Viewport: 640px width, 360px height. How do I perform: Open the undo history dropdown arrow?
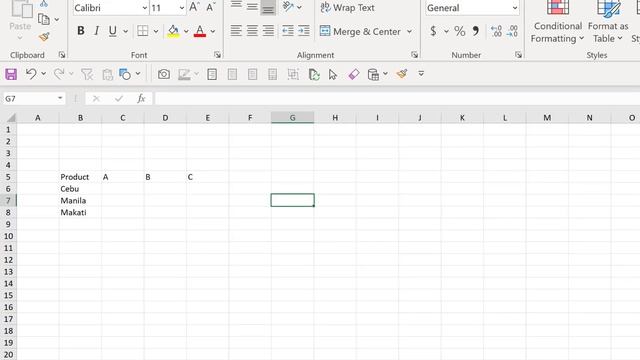[44, 74]
